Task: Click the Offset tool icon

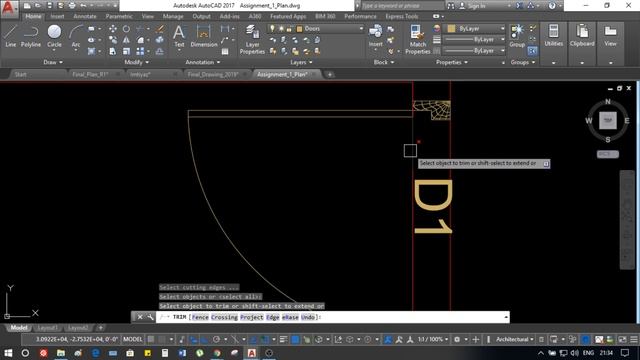Action: click(160, 51)
